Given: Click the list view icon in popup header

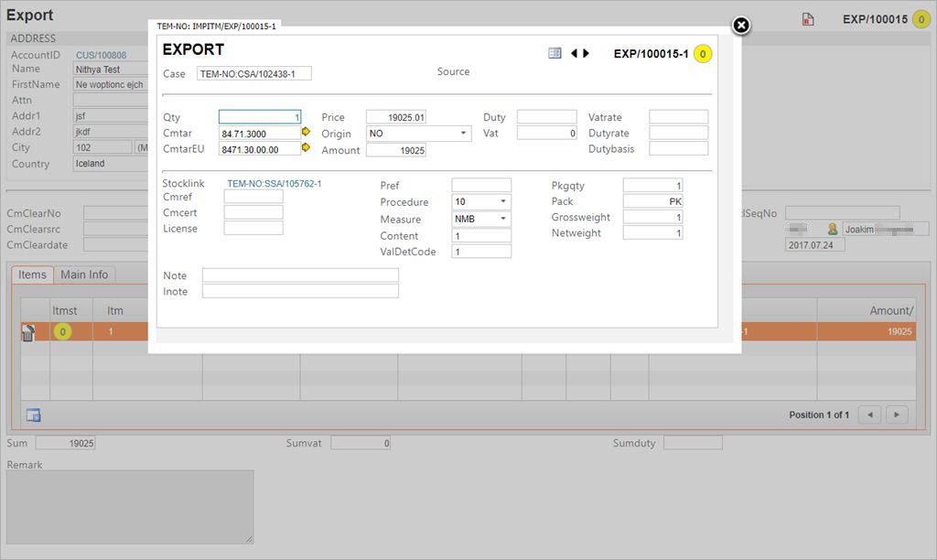Looking at the screenshot, I should [x=555, y=53].
